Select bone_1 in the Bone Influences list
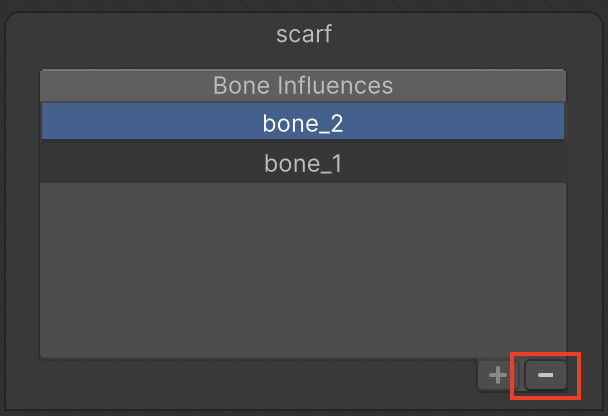The height and width of the screenshot is (416, 608). coord(303,163)
